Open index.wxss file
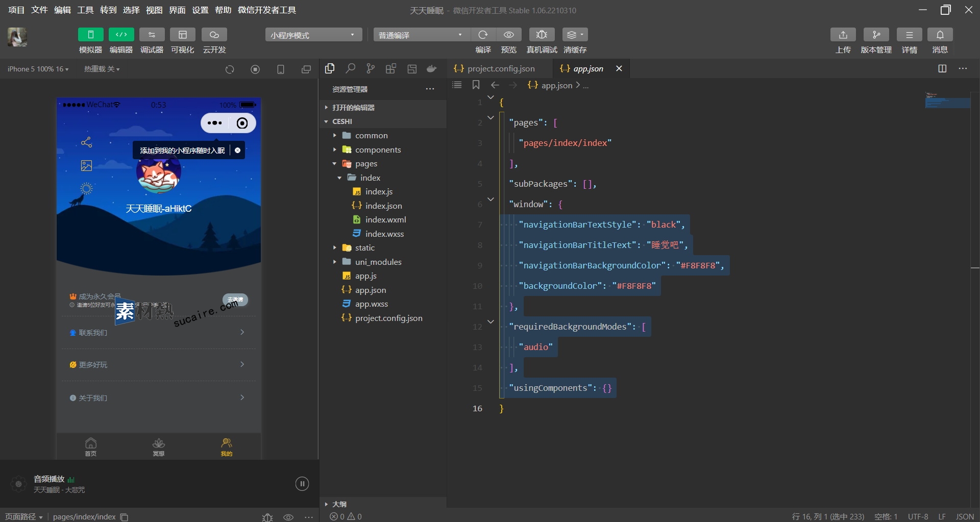 pos(383,234)
